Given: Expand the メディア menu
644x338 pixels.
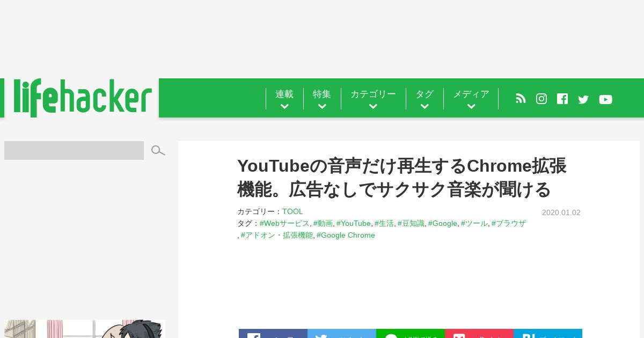Looking at the screenshot, I should (471, 99).
